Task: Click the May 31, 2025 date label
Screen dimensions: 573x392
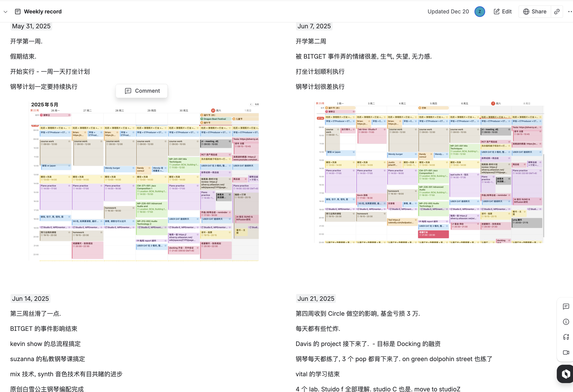Action: (31, 26)
